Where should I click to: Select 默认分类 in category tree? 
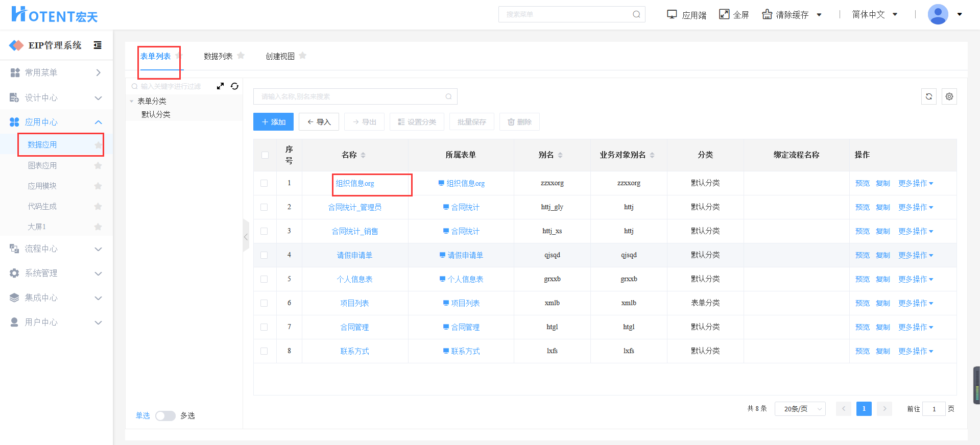pyautogui.click(x=156, y=114)
